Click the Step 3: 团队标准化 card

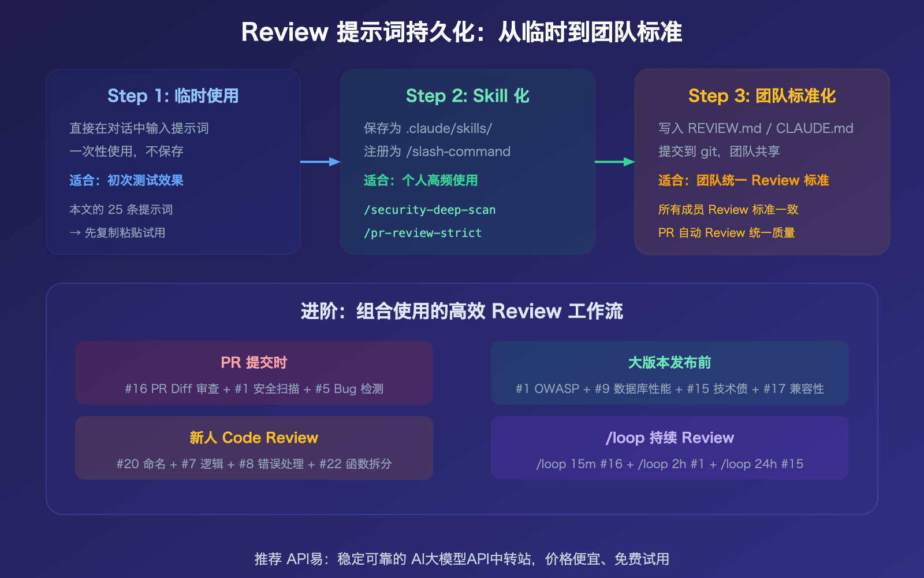761,162
